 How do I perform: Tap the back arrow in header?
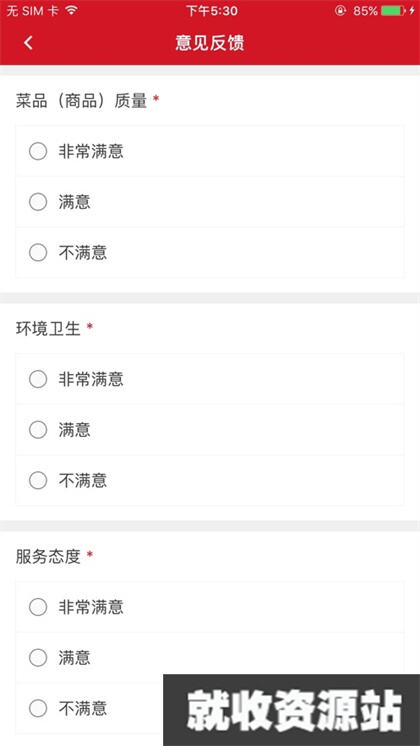click(x=29, y=43)
